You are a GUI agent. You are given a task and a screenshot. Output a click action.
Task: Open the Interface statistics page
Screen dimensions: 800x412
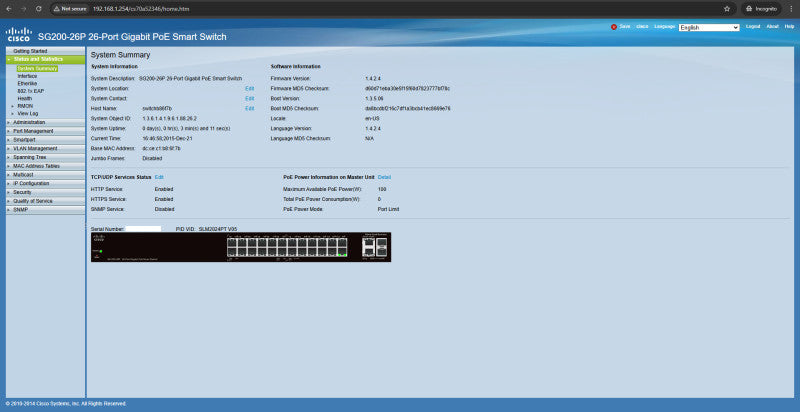tap(28, 76)
